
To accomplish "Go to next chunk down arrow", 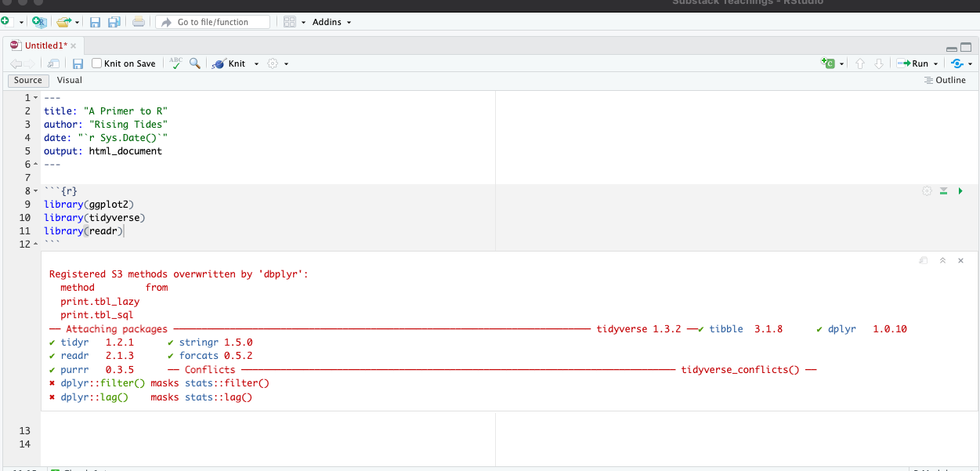I will [879, 63].
